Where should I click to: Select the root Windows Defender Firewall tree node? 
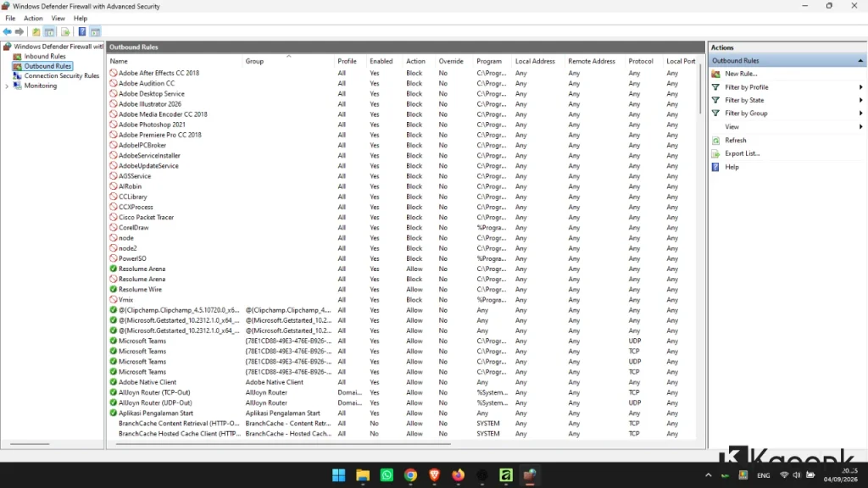pos(58,47)
